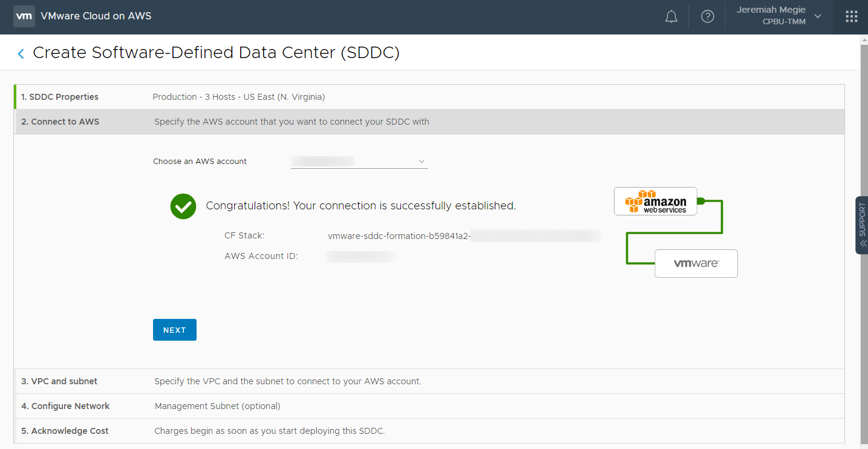Open the apps grid switcher

(851, 17)
